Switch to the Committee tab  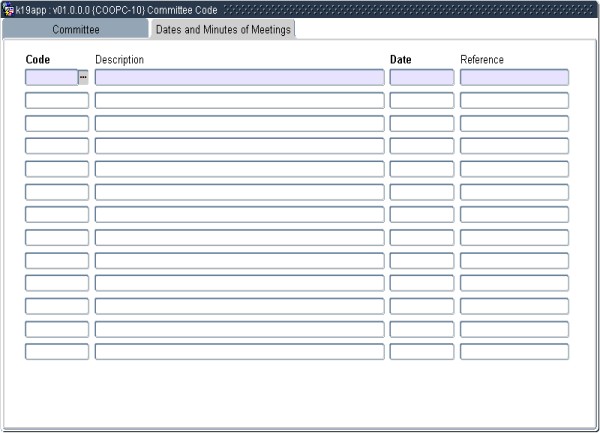76,30
